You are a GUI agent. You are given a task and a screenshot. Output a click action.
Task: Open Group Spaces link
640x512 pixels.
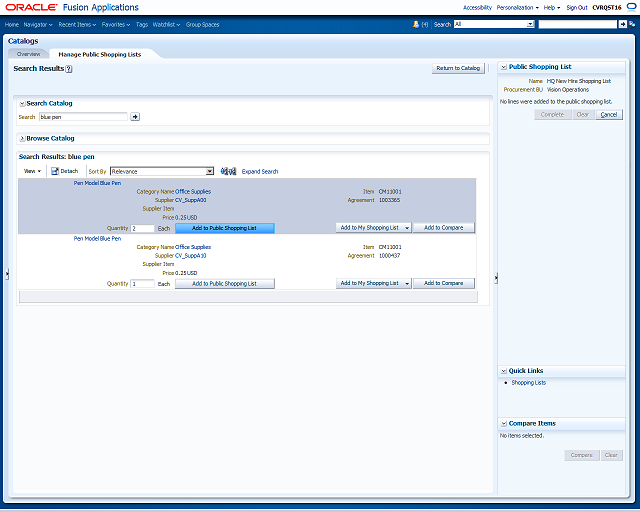tap(202, 24)
